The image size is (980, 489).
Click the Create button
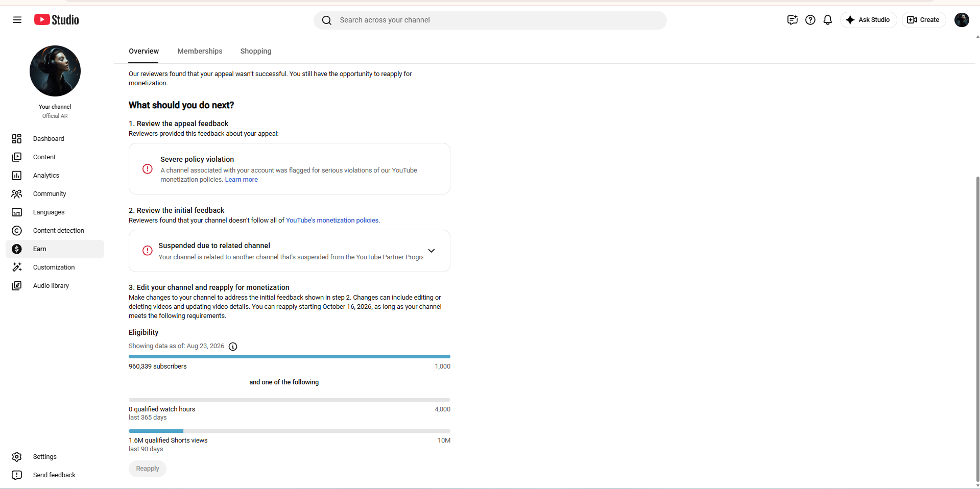pyautogui.click(x=924, y=20)
